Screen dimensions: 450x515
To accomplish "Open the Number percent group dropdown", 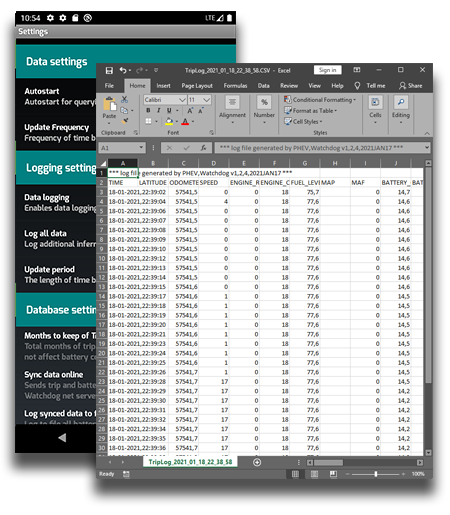I will 264,109.
